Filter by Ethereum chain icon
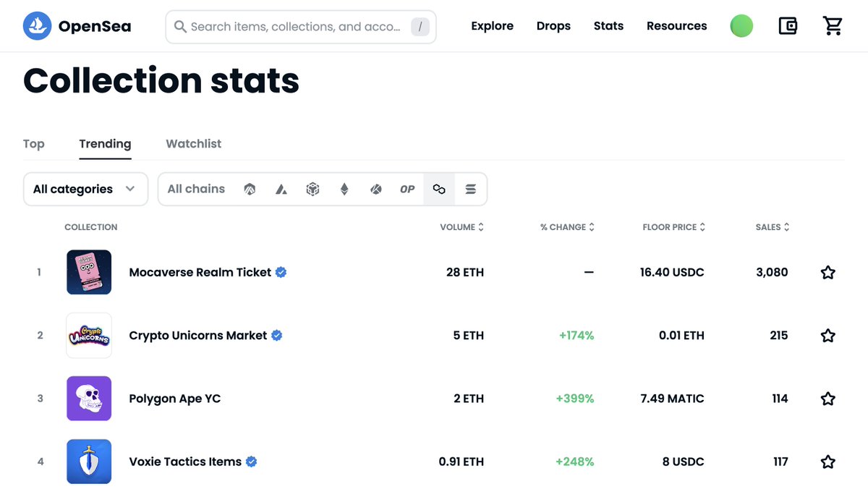 click(x=344, y=189)
